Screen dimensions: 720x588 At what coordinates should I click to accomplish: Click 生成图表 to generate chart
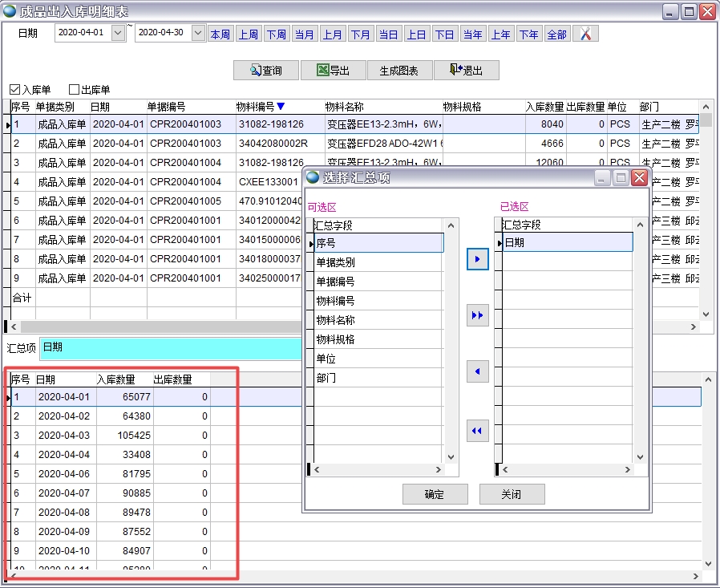tap(398, 71)
